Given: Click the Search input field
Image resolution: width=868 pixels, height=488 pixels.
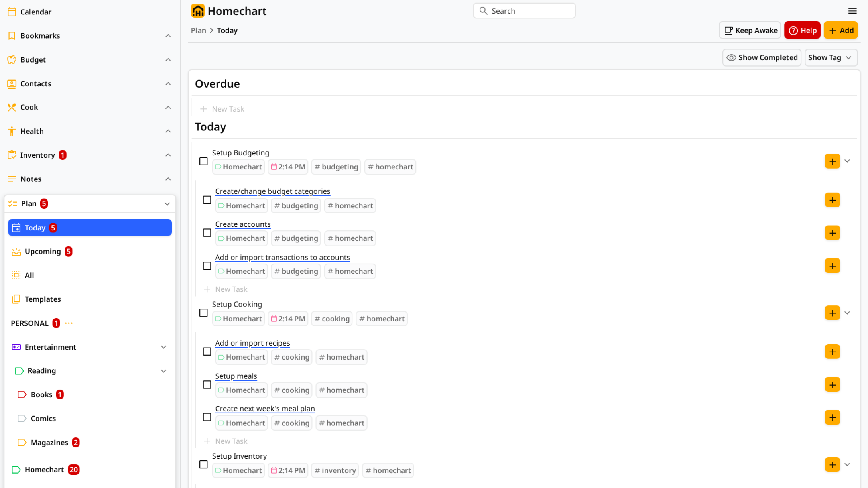Looking at the screenshot, I should (x=524, y=11).
